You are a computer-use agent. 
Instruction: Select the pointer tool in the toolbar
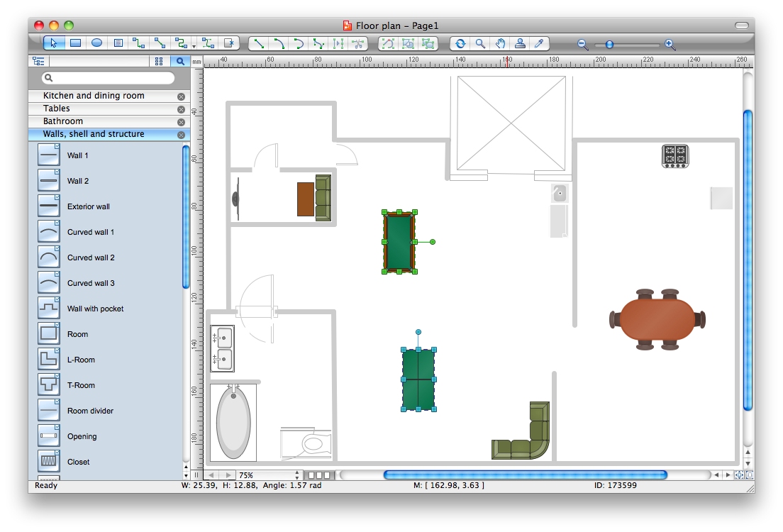(53, 43)
